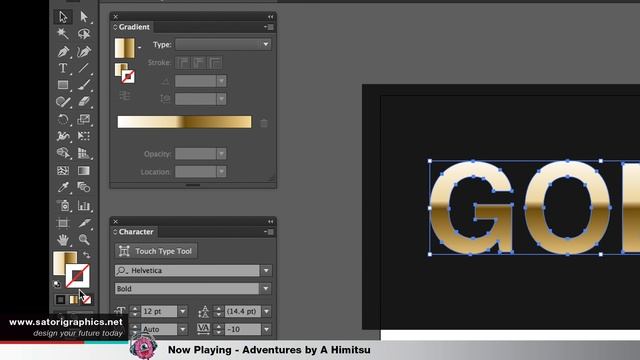
Task: Reset default fill and stroke
Action: 57,284
